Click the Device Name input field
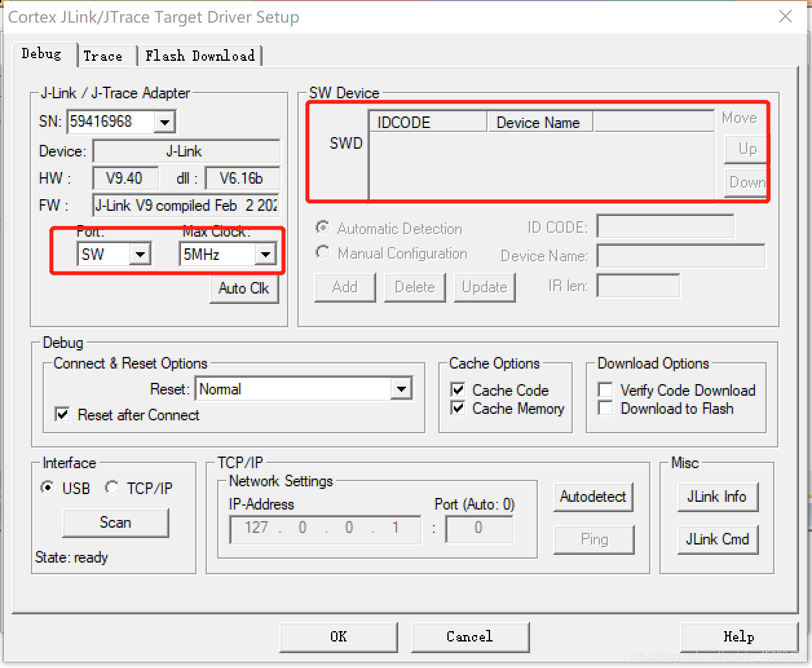This screenshot has height=668, width=812. coord(681,255)
